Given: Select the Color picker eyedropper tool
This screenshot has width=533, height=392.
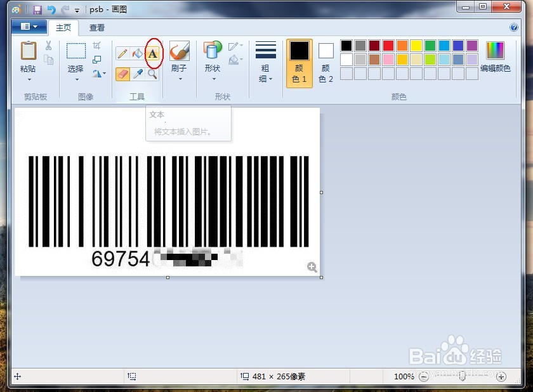Looking at the screenshot, I should pos(138,74).
